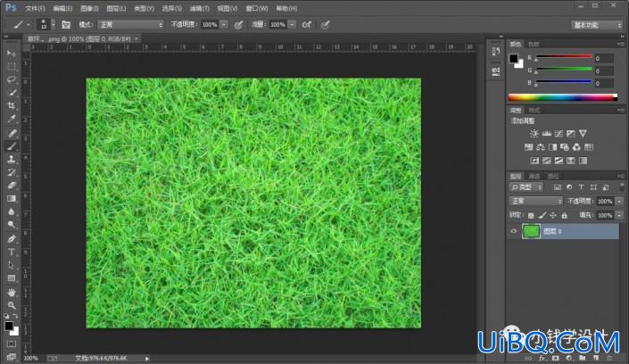Toggle lock transparent pixels
The width and height of the screenshot is (629, 364).
531,216
